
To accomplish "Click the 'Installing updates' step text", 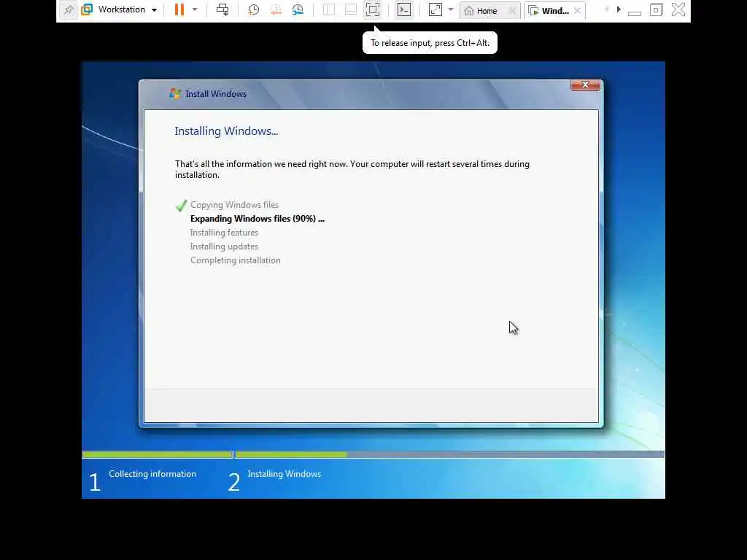I will pyautogui.click(x=224, y=246).
